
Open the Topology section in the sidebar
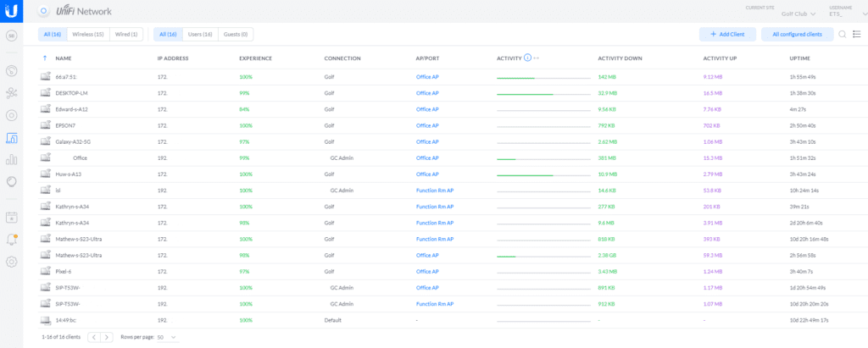click(12, 93)
